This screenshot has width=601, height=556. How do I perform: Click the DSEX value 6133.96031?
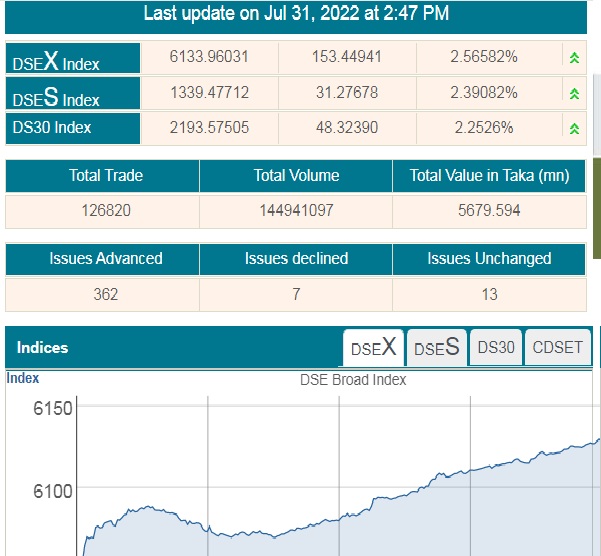[x=209, y=57]
